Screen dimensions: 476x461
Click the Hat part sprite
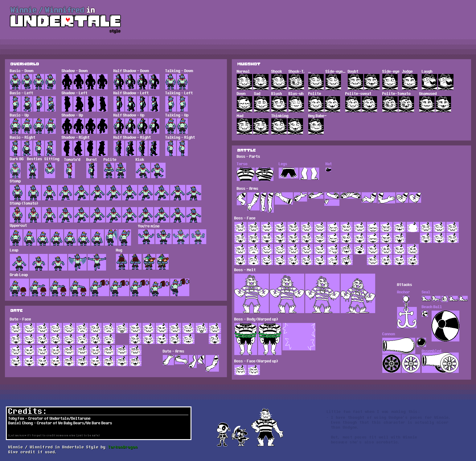pos(328,170)
